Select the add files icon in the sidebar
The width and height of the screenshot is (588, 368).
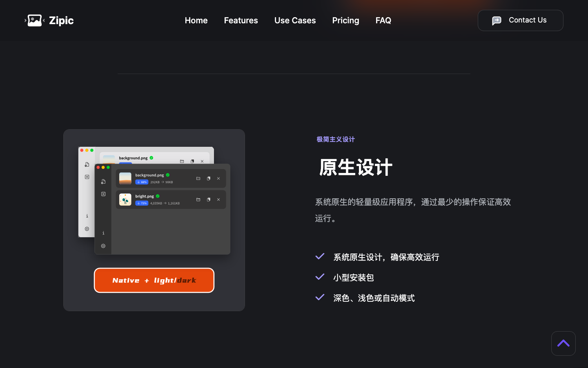[x=103, y=182]
